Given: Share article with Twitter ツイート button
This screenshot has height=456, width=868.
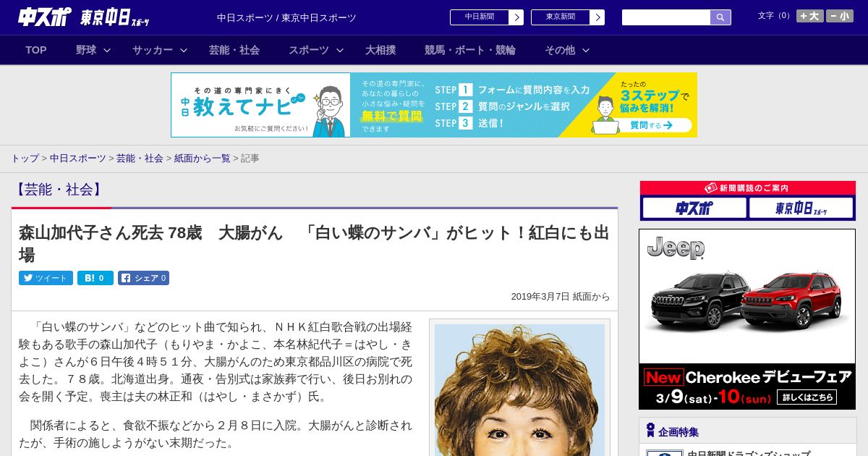Looking at the screenshot, I should 46,278.
